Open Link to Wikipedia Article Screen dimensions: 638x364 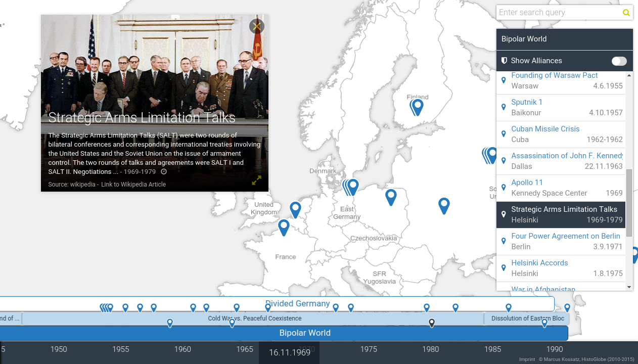coord(133,185)
